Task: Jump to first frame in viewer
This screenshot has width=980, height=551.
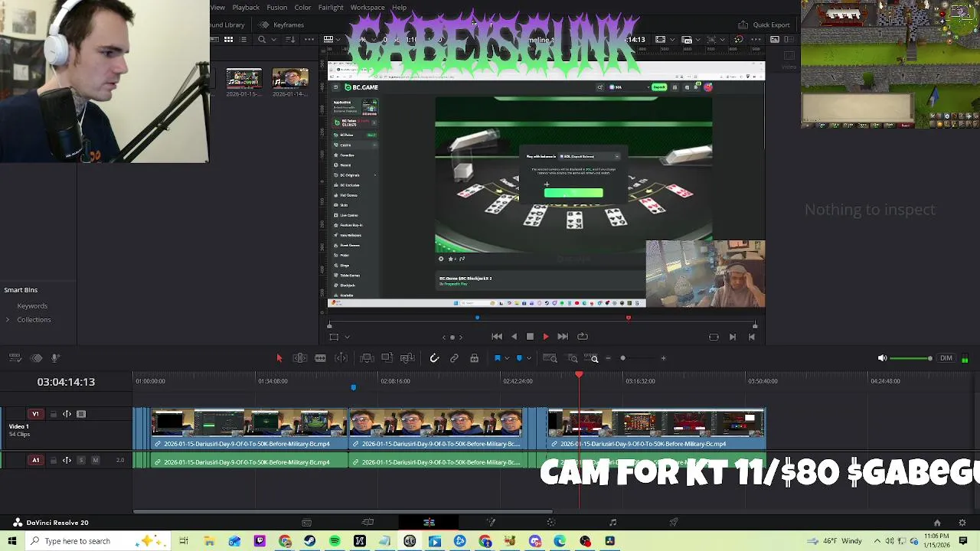Action: point(497,337)
